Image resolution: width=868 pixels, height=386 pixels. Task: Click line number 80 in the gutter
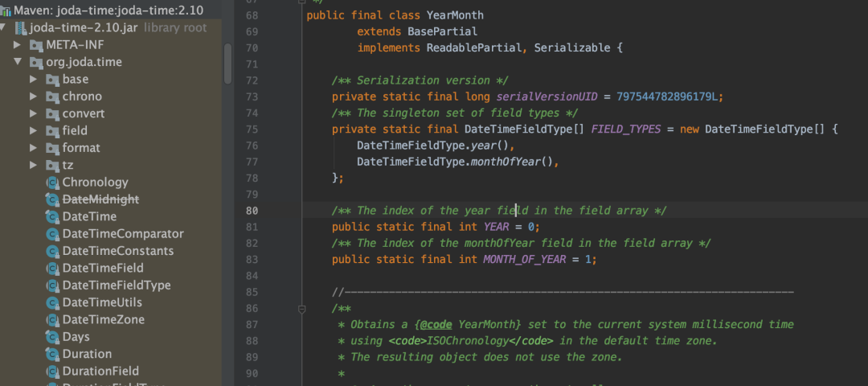tap(252, 211)
